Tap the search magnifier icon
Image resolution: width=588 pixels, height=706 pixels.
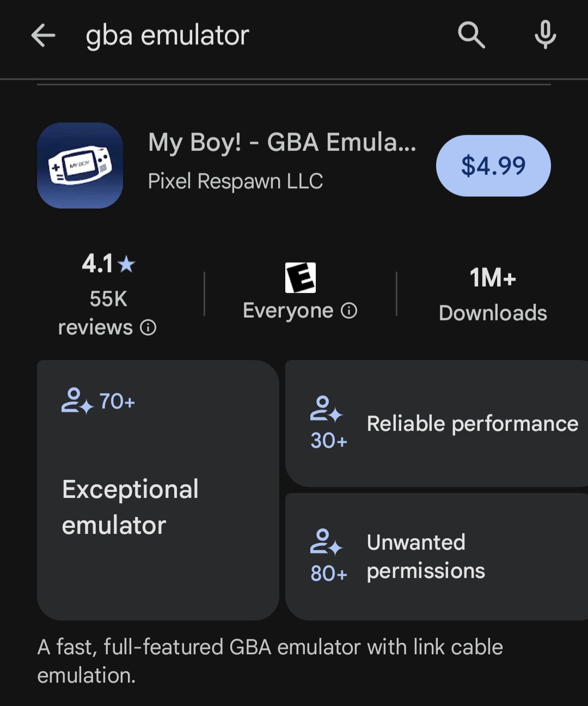(x=471, y=36)
